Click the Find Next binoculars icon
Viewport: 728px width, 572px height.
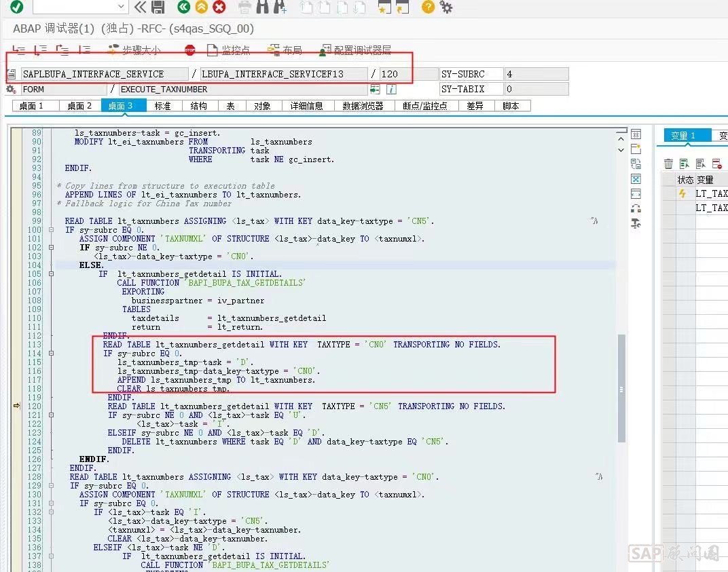click(x=280, y=7)
